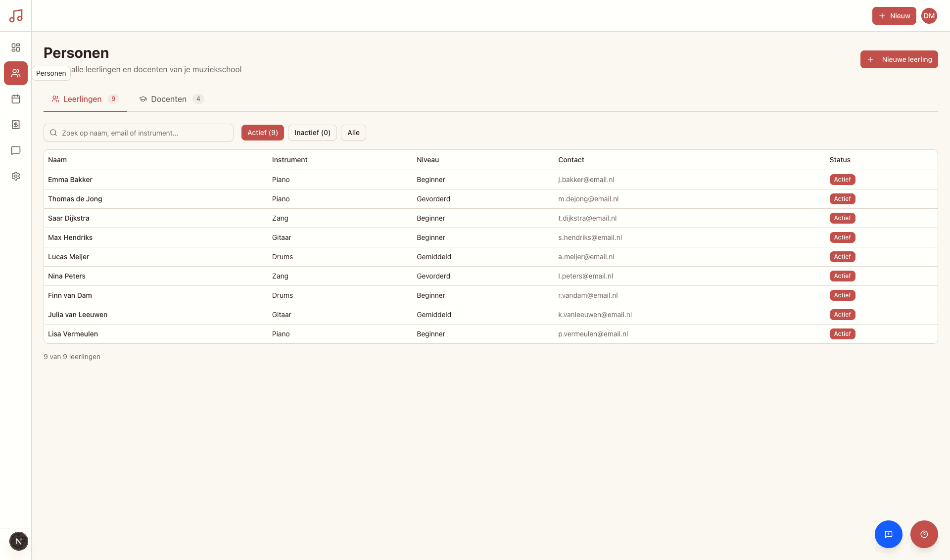950x560 pixels.
Task: Click the Actief badge for Lisa Vermeulen
Action: pos(842,334)
